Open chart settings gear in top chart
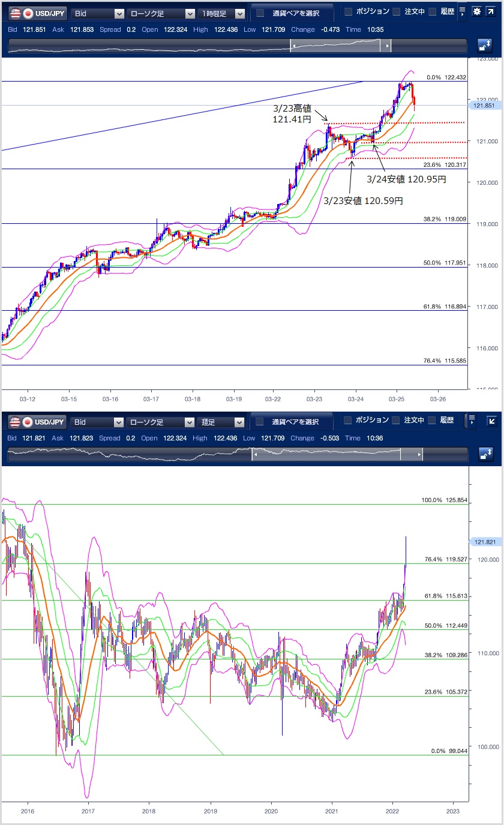Screen dimensions: 504x825 coord(476,12)
